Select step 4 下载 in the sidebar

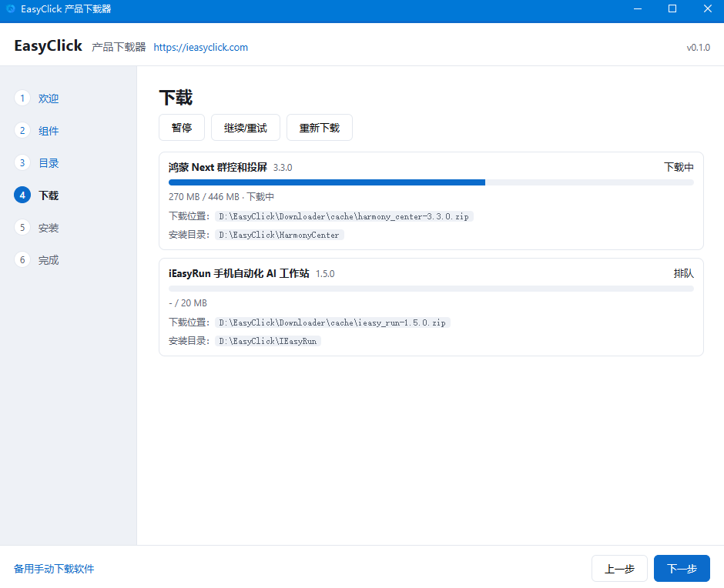(36, 195)
